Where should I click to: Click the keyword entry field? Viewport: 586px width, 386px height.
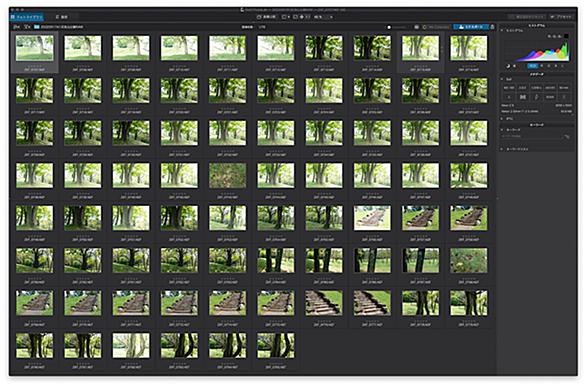[531, 137]
